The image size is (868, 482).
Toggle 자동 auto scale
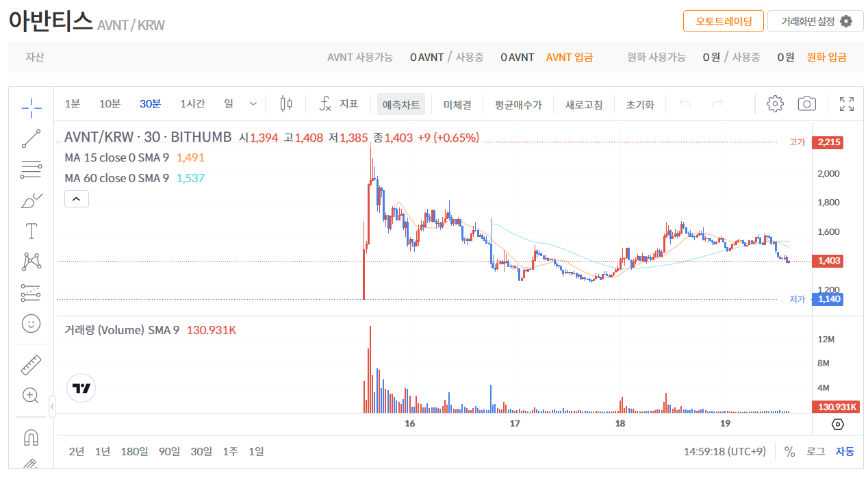point(845,451)
